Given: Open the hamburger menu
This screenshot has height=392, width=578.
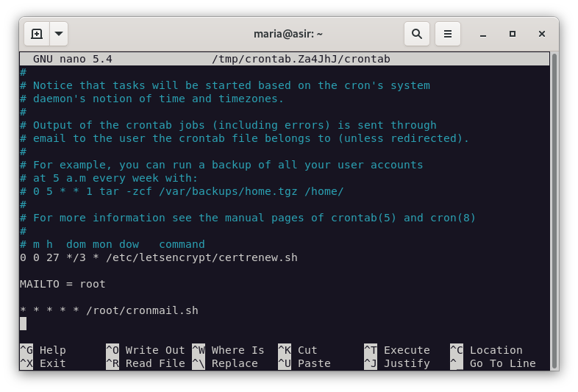Looking at the screenshot, I should [x=447, y=34].
